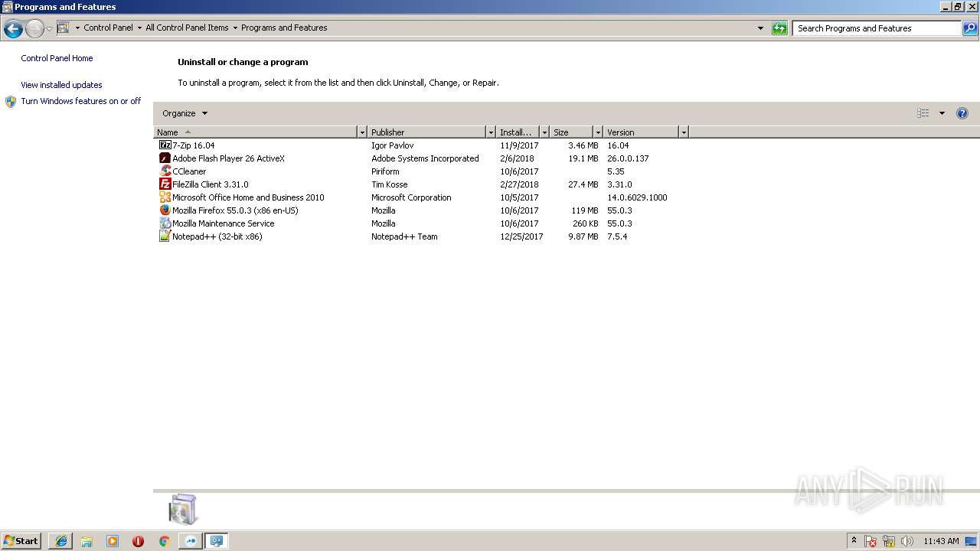The width and height of the screenshot is (980, 551).
Task: Sort by Version column header
Action: click(641, 132)
